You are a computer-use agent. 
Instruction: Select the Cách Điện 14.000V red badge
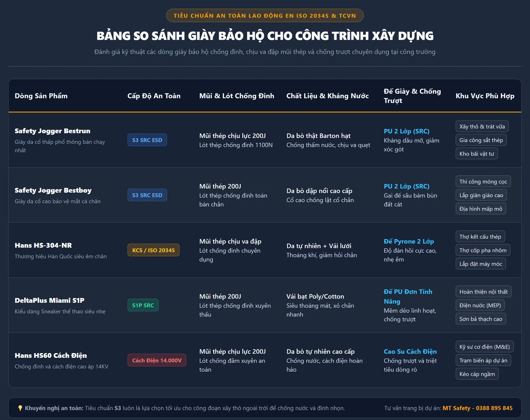click(x=157, y=360)
